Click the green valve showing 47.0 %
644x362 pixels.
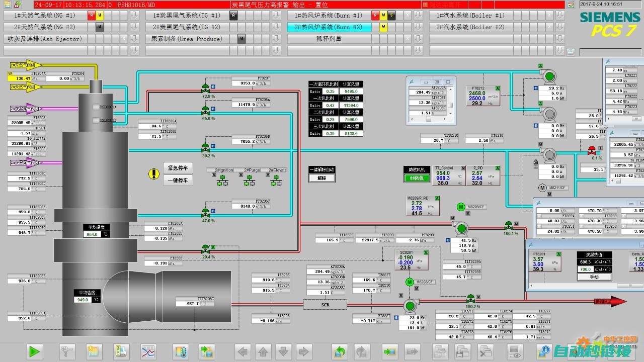pyautogui.click(x=205, y=213)
